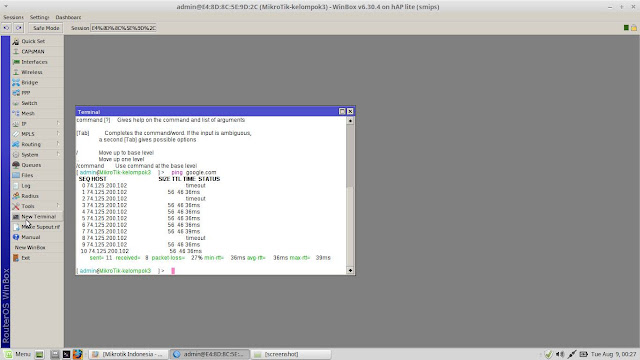Click the Undo arrow in toolbar
The width and height of the screenshot is (640, 360).
pos(7,28)
